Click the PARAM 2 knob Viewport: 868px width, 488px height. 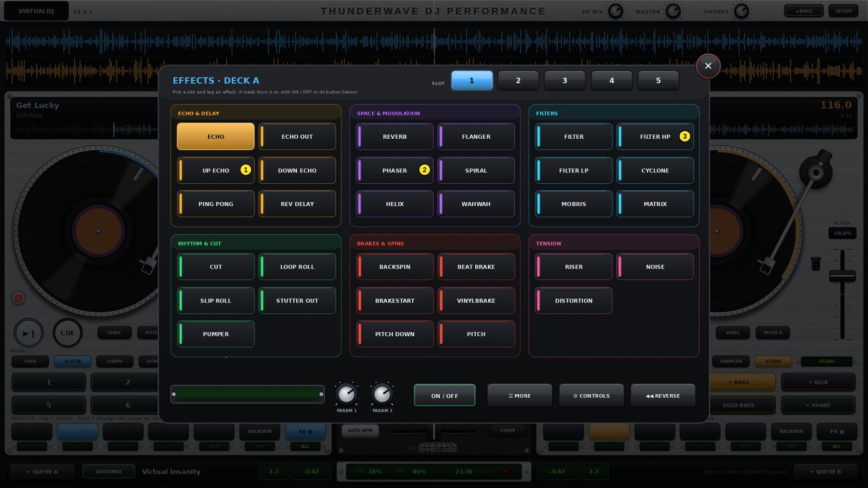coord(382,394)
